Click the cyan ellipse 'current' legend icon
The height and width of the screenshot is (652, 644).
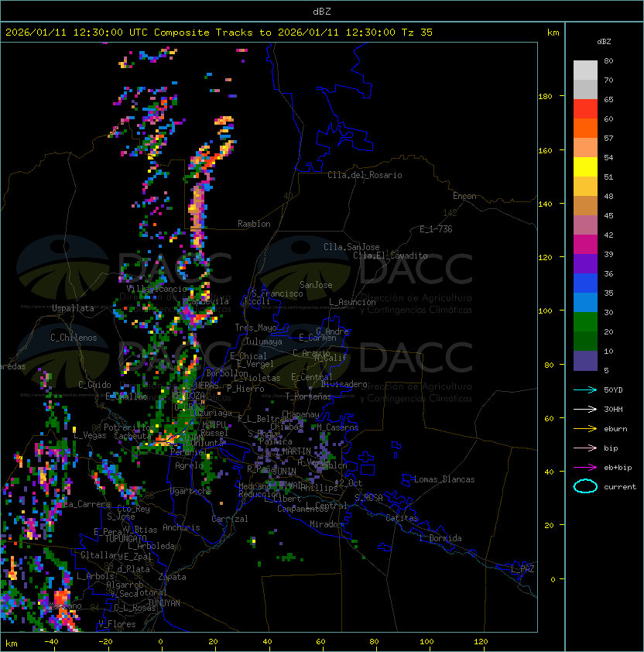pyautogui.click(x=585, y=486)
